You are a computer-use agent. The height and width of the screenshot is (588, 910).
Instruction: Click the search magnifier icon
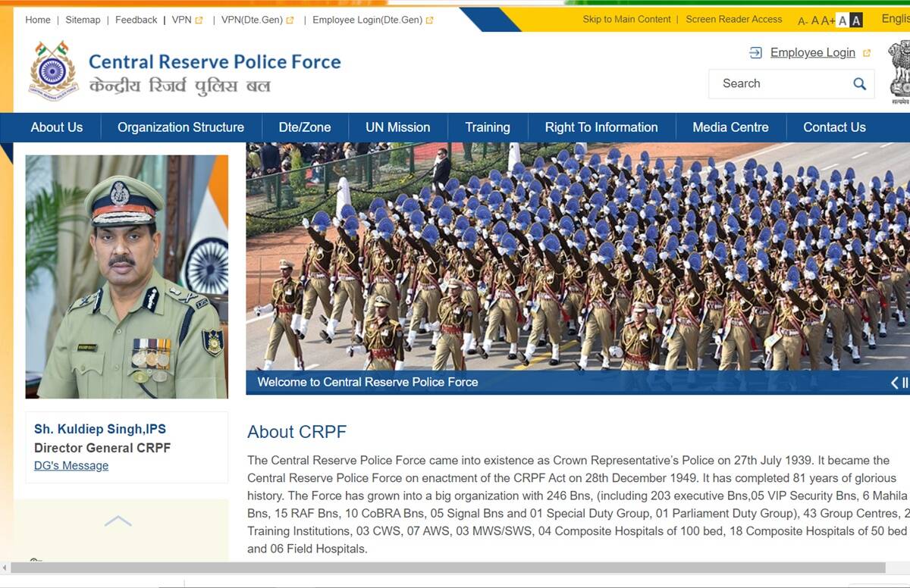click(x=859, y=83)
